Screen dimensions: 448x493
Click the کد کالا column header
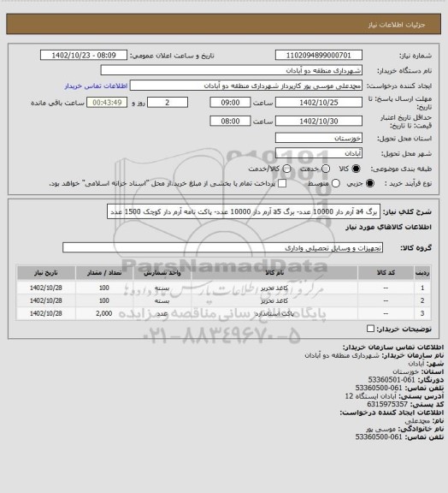(386, 272)
